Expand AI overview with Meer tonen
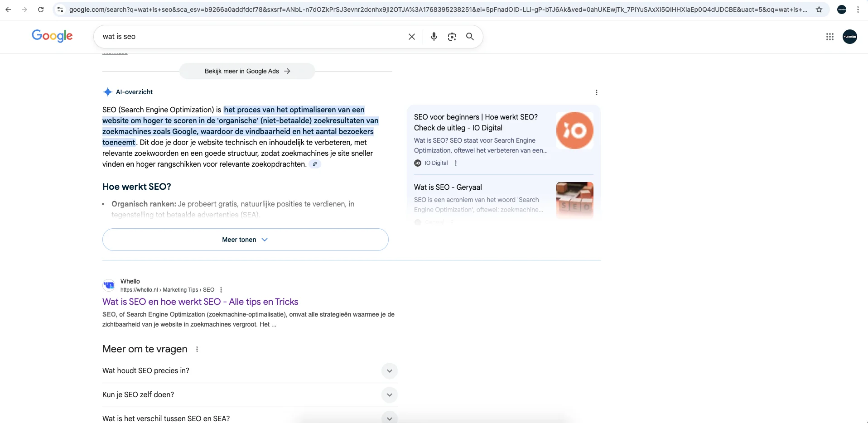 245,240
